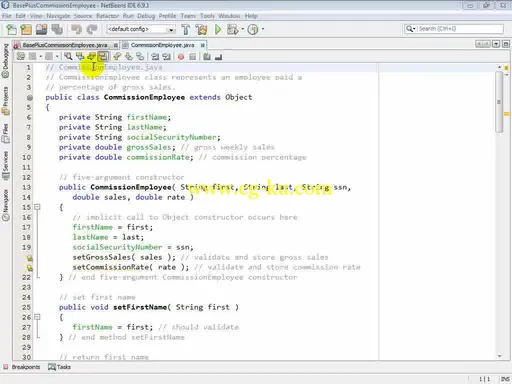
Task: Click the Previous Bookmark icon
Action: [x=117, y=57]
